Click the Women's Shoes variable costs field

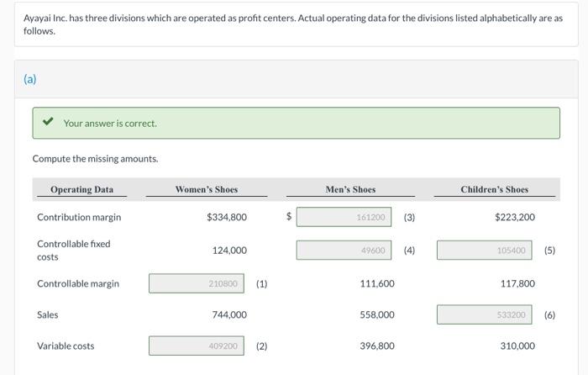(196, 346)
